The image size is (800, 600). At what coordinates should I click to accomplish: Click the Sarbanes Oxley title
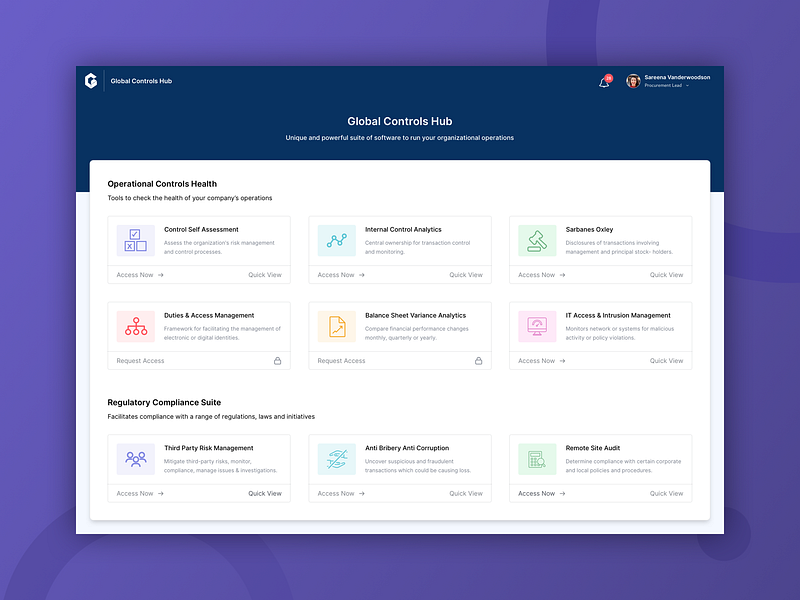pos(589,230)
